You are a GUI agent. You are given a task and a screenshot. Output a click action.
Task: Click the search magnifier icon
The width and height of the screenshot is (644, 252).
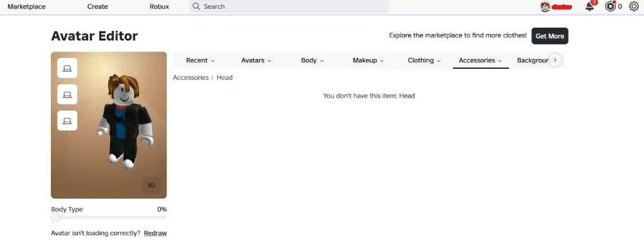[x=196, y=6]
